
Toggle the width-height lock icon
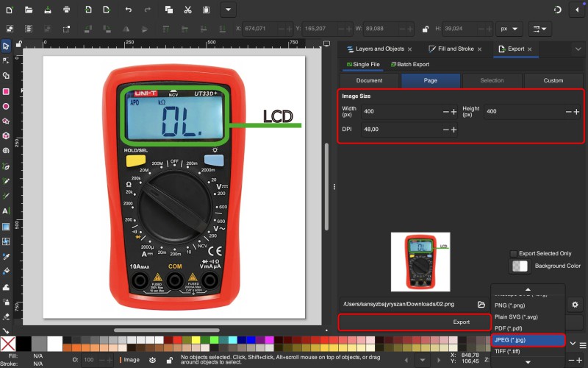(426, 29)
